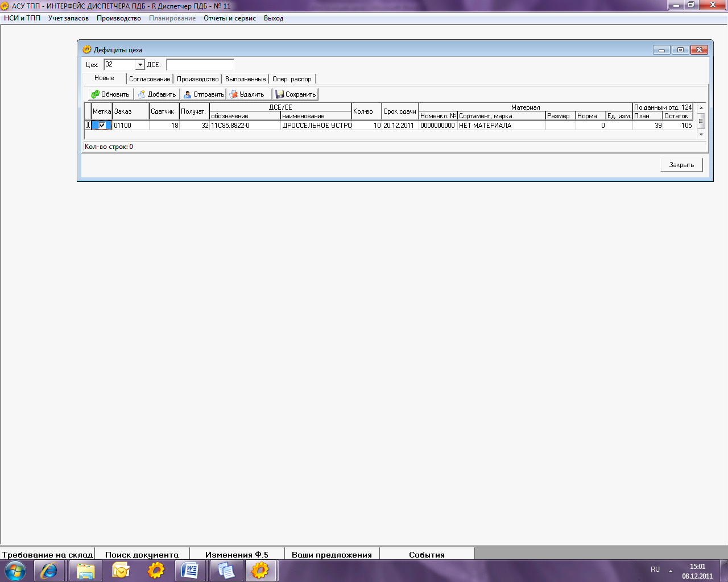Click the grid scrollbar down arrow
The width and height of the screenshot is (728, 582).
point(701,135)
